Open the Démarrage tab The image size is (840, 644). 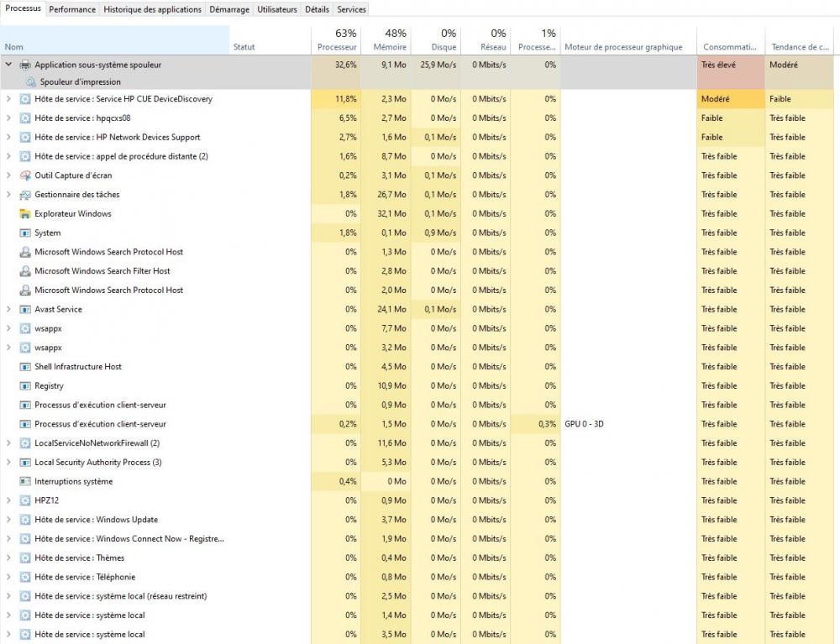click(229, 9)
